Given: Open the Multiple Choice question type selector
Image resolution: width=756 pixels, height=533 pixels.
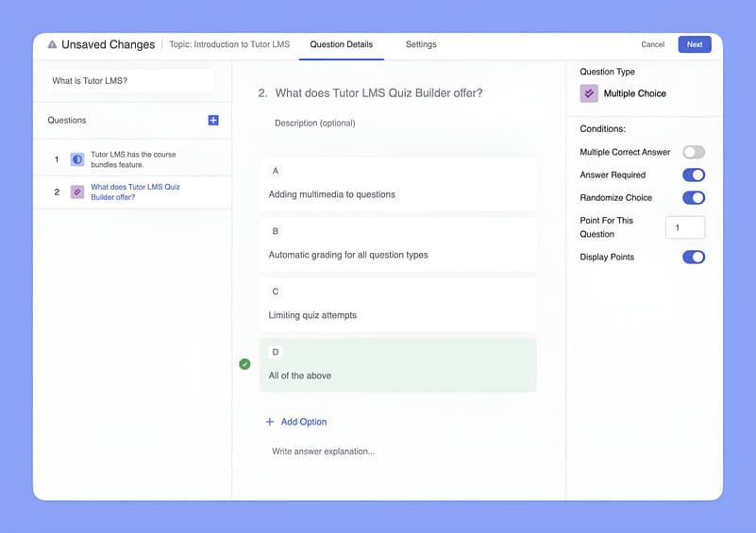Looking at the screenshot, I should pos(623,93).
